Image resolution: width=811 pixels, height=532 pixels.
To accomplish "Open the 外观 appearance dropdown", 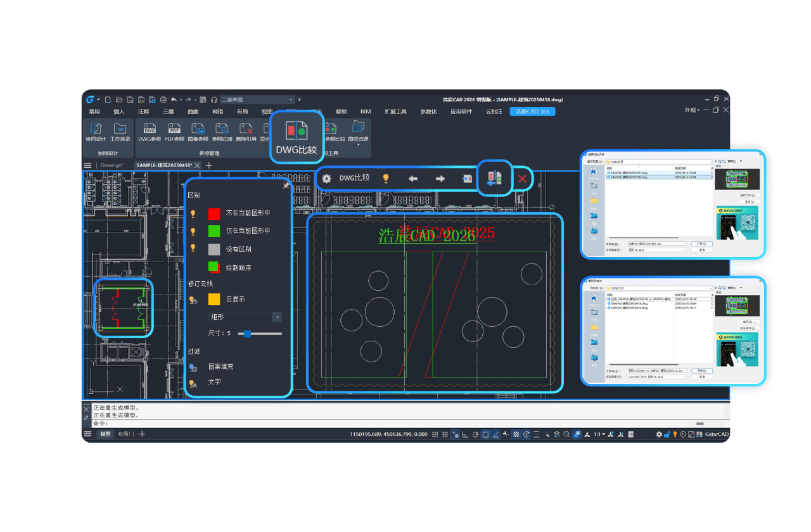I will click(692, 110).
